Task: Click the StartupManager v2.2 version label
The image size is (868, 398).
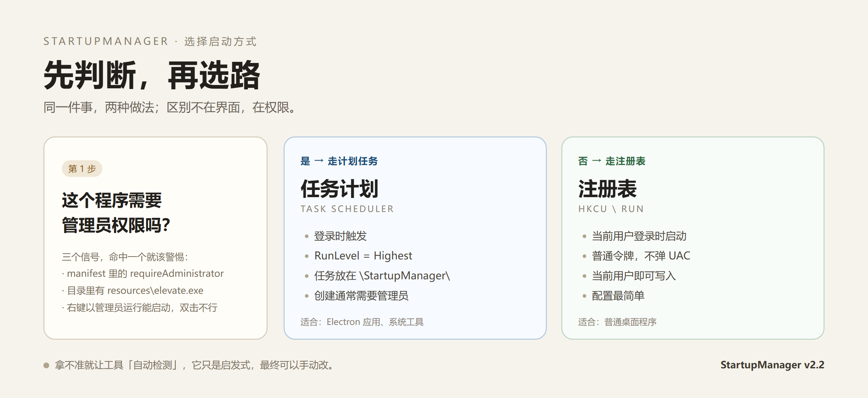Action: [x=772, y=365]
